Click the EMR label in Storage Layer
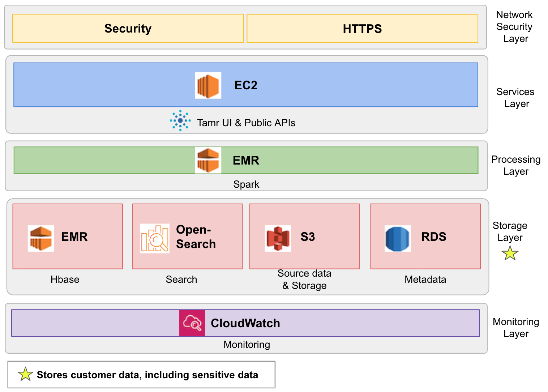This screenshot has width=548, height=392. (x=74, y=237)
